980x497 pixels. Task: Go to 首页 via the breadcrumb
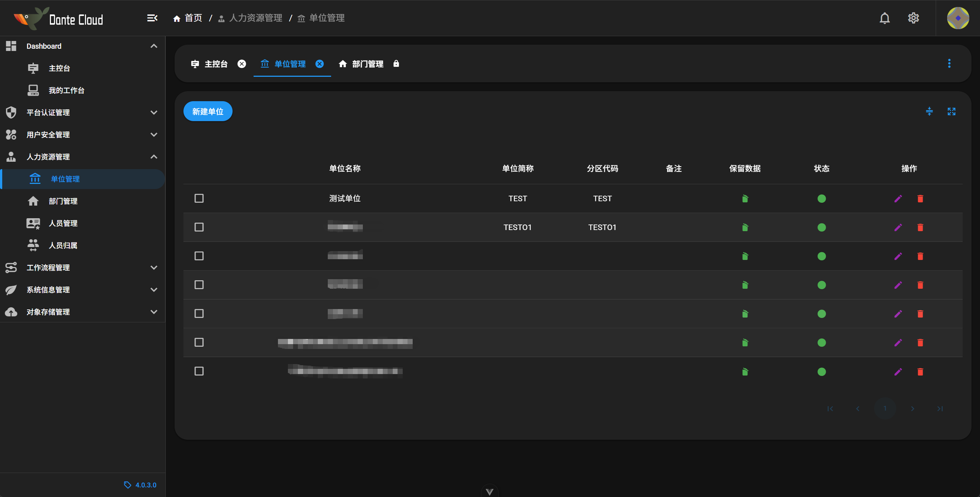click(x=193, y=18)
